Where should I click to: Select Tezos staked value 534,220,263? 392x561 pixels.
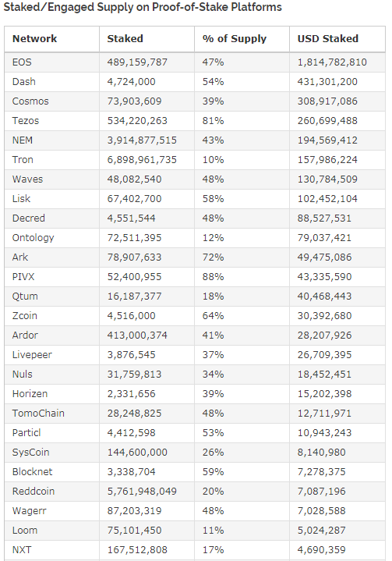(x=137, y=121)
